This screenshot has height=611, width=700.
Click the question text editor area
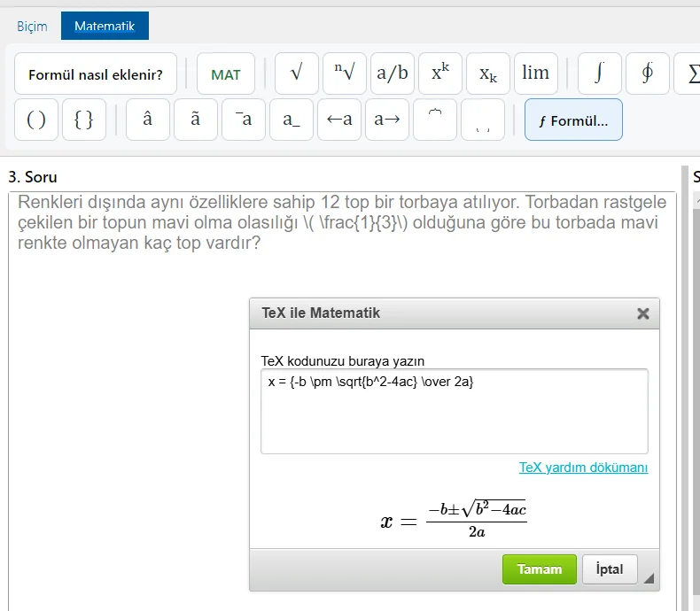342,401
